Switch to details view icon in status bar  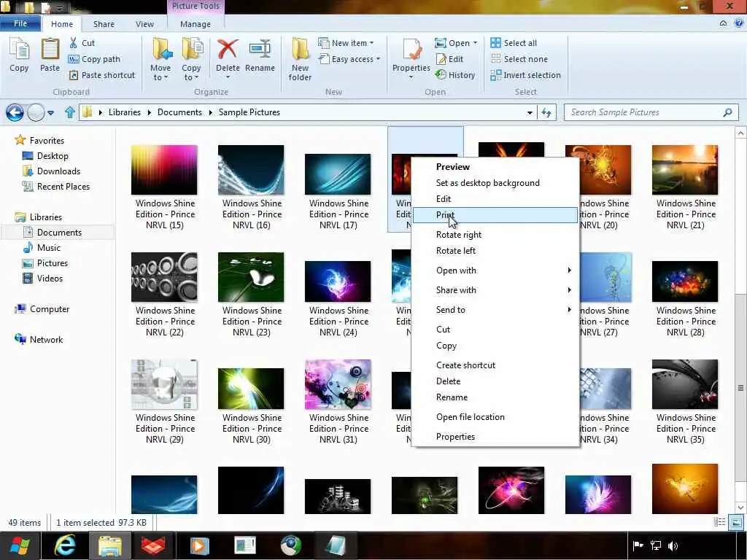tap(719, 522)
